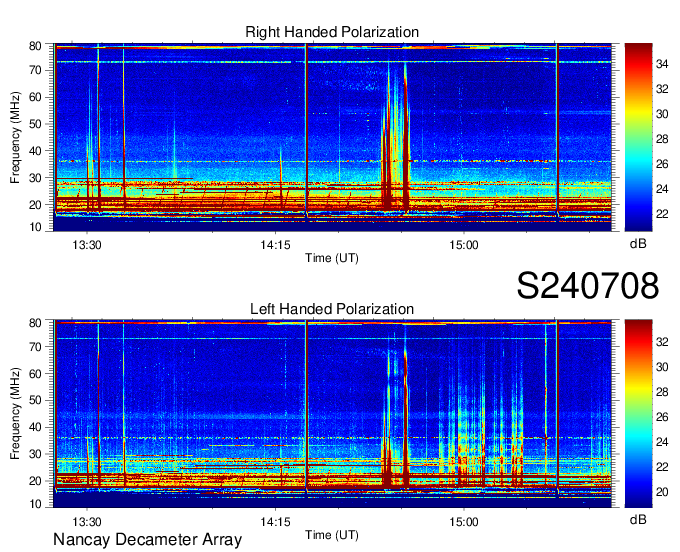Click the 40 MHz tick on the Left Handed plot
This screenshot has height=552, width=680.
35,427
